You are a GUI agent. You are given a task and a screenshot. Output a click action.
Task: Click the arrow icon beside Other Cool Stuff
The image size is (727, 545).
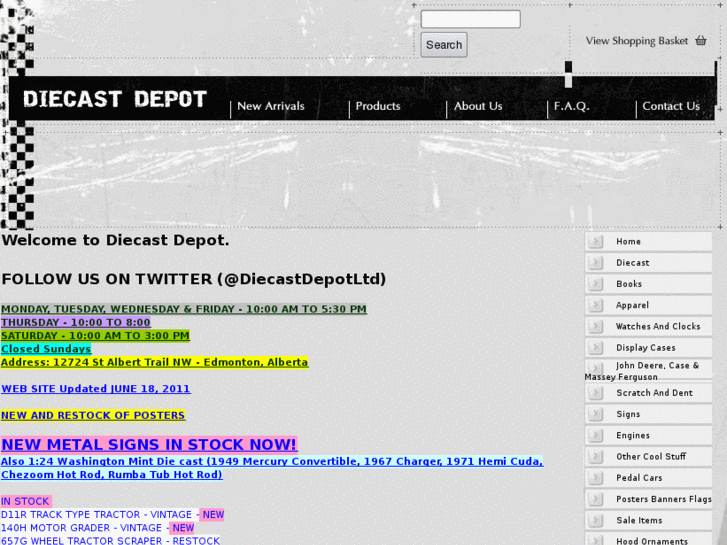595,457
